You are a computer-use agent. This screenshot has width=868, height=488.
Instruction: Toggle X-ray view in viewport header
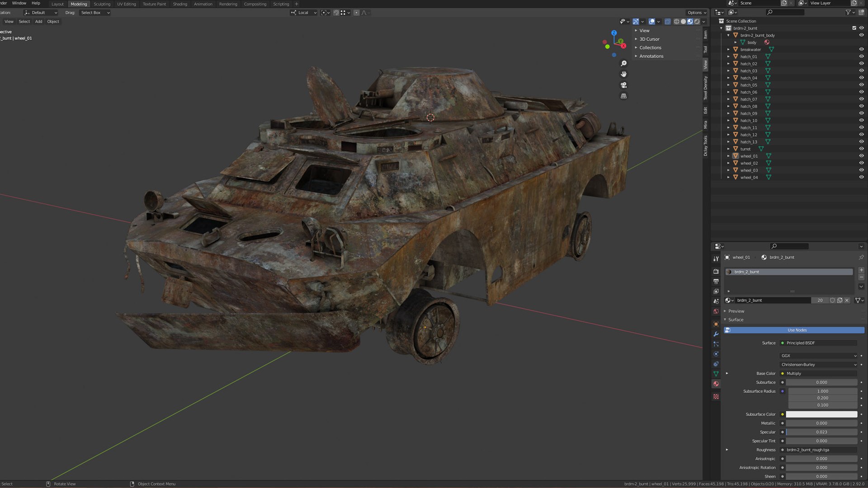[x=668, y=22]
